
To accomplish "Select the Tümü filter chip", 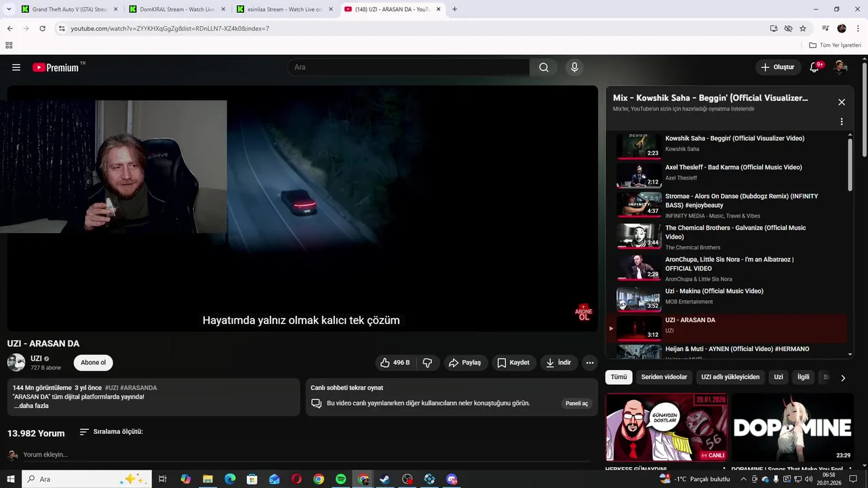I will tap(618, 377).
